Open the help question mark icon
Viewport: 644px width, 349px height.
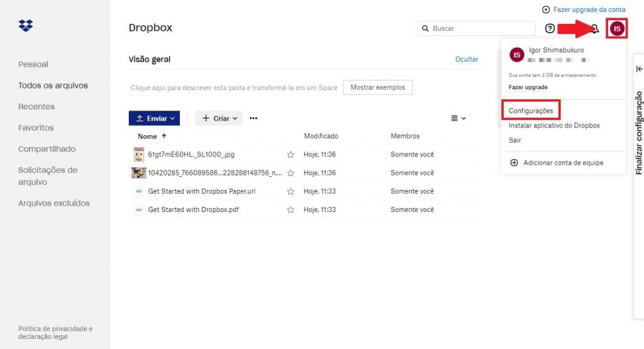(x=550, y=28)
